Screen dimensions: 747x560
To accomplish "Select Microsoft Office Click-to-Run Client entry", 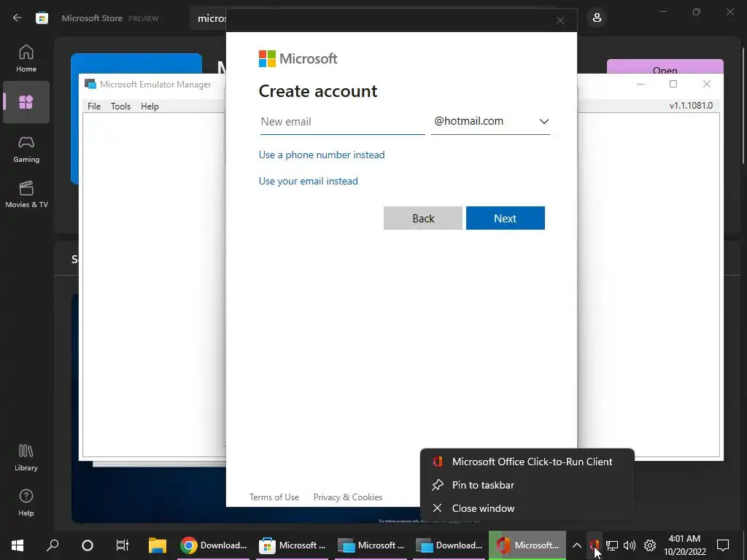I will click(527, 462).
